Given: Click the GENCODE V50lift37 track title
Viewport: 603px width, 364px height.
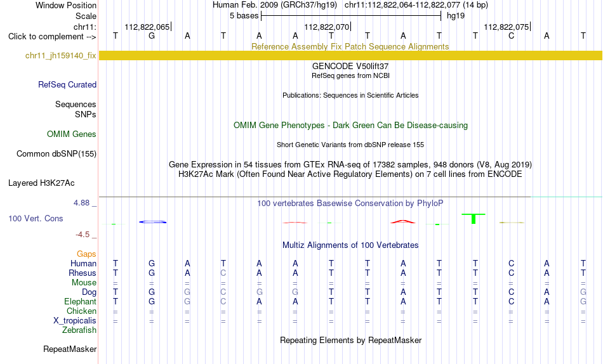Looking at the screenshot, I should click(350, 66).
